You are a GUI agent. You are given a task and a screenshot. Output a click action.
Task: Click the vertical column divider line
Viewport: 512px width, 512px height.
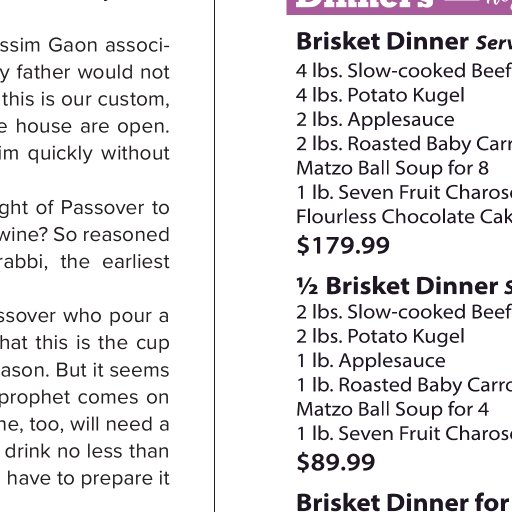click(214, 256)
